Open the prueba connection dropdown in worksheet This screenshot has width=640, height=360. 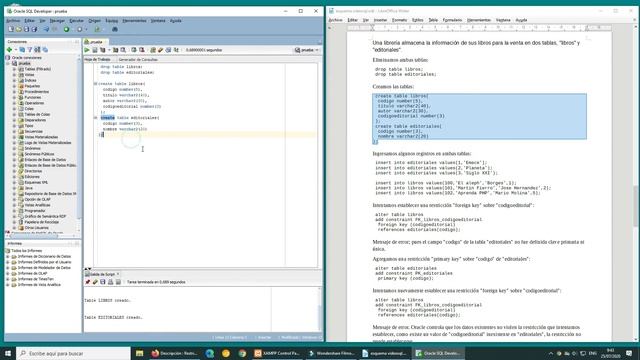click(x=307, y=50)
